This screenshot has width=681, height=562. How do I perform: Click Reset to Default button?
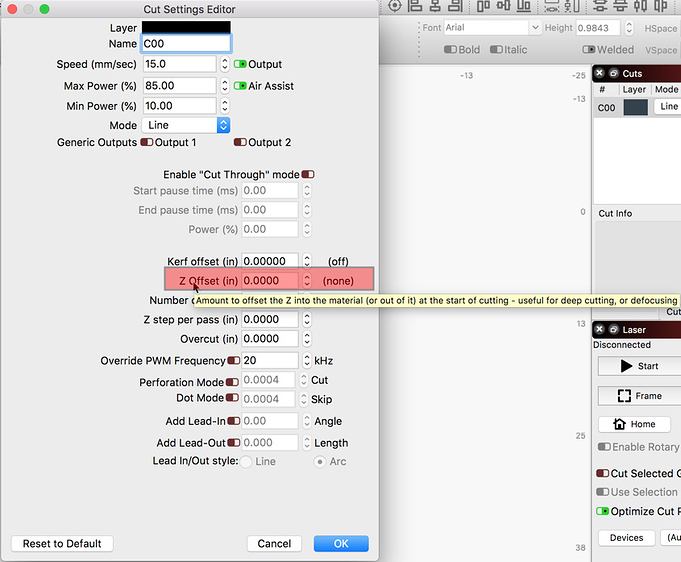coord(62,543)
